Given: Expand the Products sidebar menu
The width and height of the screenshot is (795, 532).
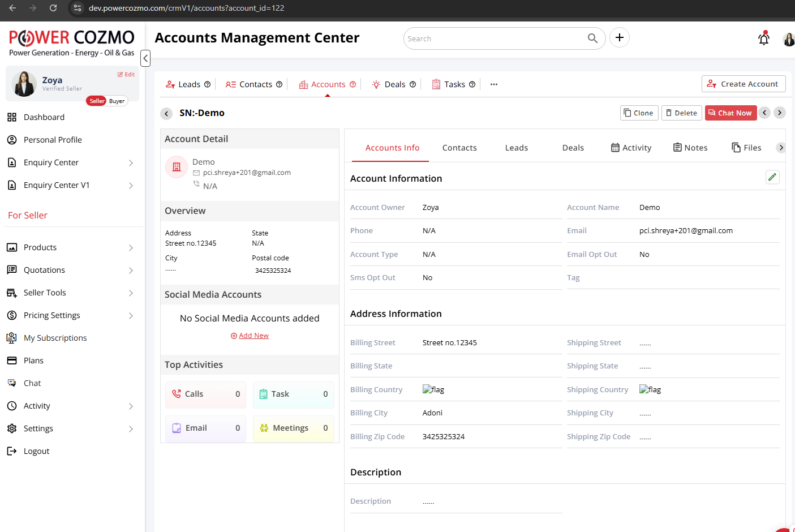Looking at the screenshot, I should click(x=131, y=248).
